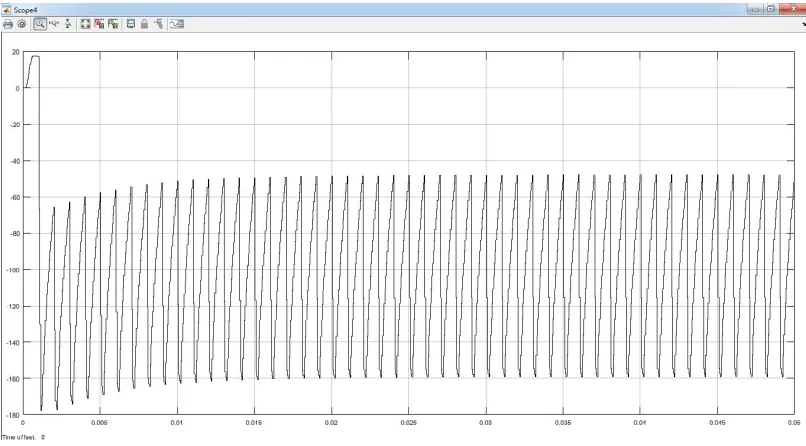Toggle lock axes selection padlock
This screenshot has height=446, width=806.
coord(144,24)
